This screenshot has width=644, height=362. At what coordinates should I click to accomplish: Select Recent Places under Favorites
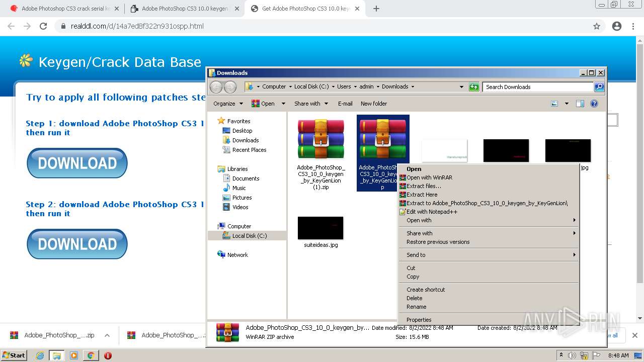click(x=249, y=150)
